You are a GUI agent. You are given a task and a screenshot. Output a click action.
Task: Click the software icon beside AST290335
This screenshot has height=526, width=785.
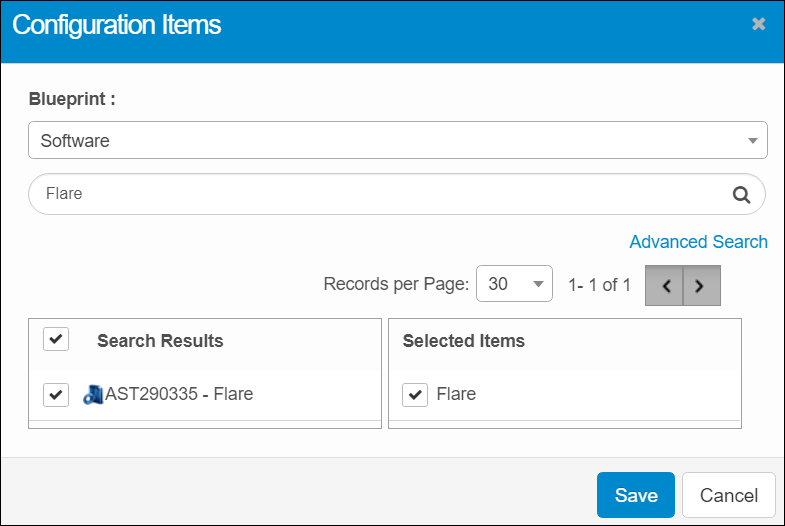pyautogui.click(x=93, y=394)
